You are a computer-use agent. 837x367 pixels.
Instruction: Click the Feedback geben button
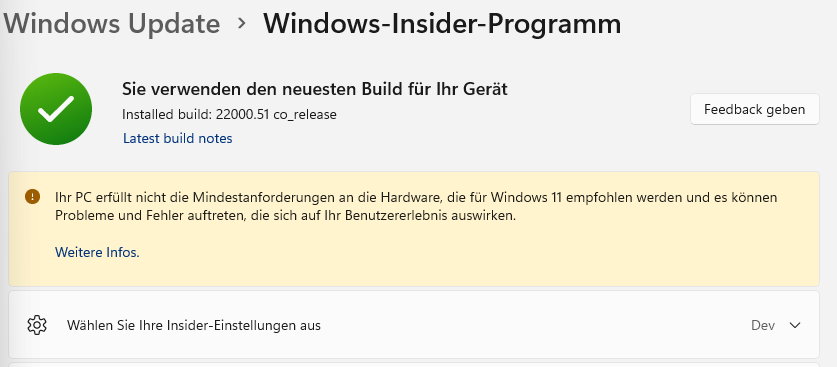pos(754,109)
